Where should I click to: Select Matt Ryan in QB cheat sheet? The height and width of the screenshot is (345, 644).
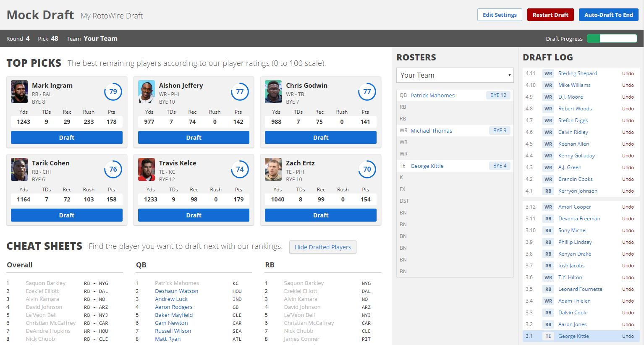pyautogui.click(x=168, y=339)
